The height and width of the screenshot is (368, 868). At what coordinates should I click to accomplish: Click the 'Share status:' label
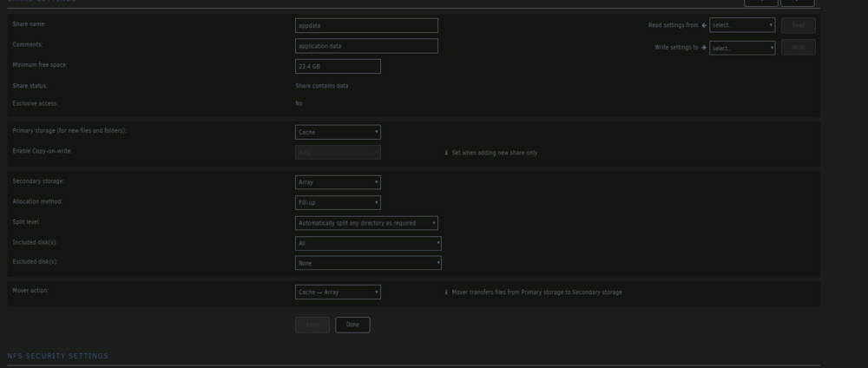(30, 86)
